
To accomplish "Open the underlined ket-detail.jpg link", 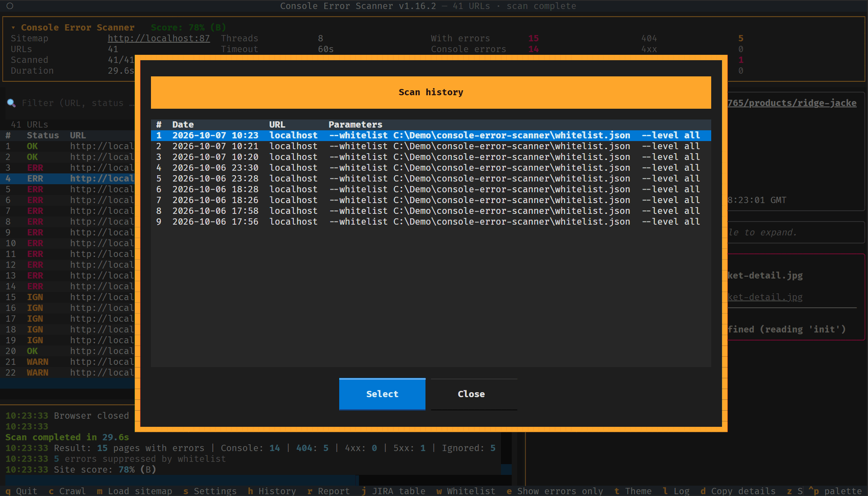I will pos(765,297).
